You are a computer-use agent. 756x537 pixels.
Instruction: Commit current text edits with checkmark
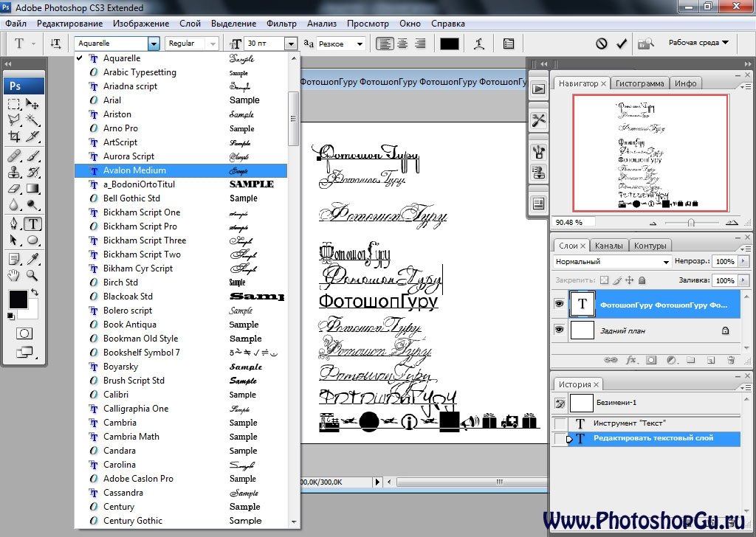coord(622,44)
